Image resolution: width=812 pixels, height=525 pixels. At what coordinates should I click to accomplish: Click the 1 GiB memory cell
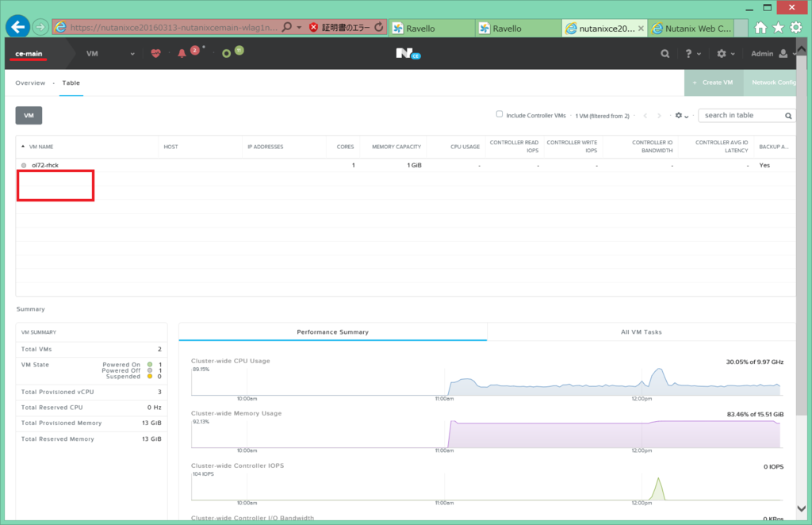[x=414, y=165]
